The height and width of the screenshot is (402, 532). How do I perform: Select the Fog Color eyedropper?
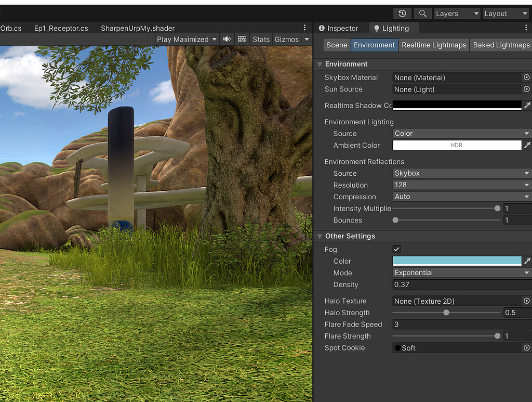point(528,261)
